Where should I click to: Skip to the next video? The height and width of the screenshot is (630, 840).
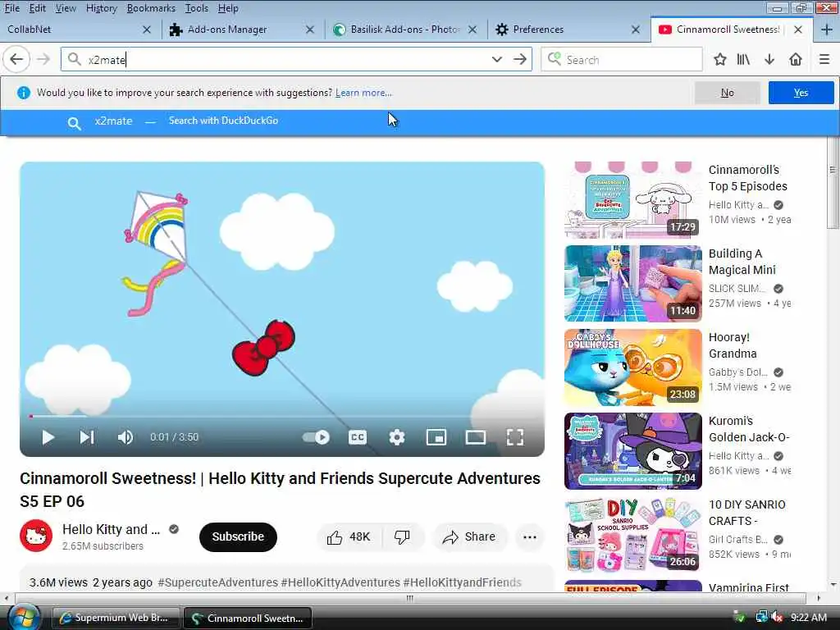tap(87, 437)
